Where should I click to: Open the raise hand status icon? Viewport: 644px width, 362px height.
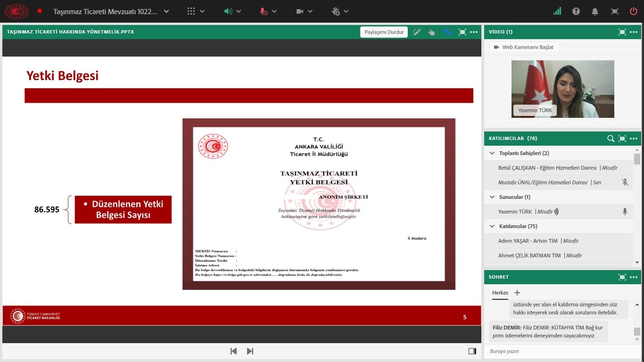click(x=336, y=11)
